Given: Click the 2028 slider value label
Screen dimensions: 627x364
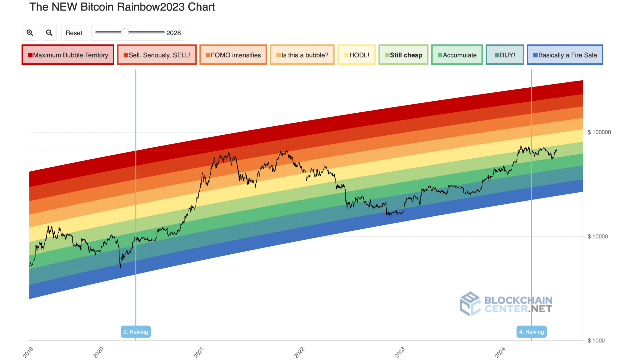Looking at the screenshot, I should [x=174, y=33].
